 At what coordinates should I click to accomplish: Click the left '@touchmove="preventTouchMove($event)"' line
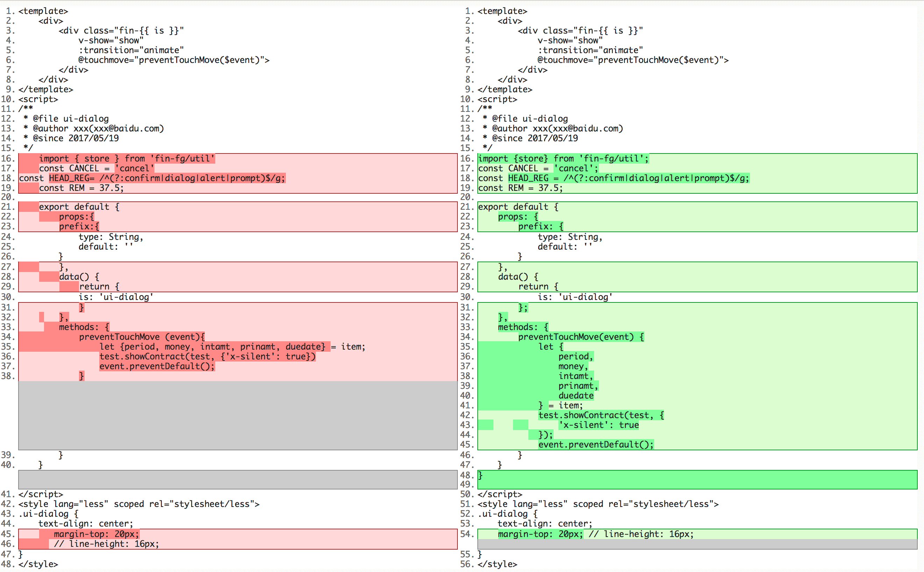coord(174,60)
